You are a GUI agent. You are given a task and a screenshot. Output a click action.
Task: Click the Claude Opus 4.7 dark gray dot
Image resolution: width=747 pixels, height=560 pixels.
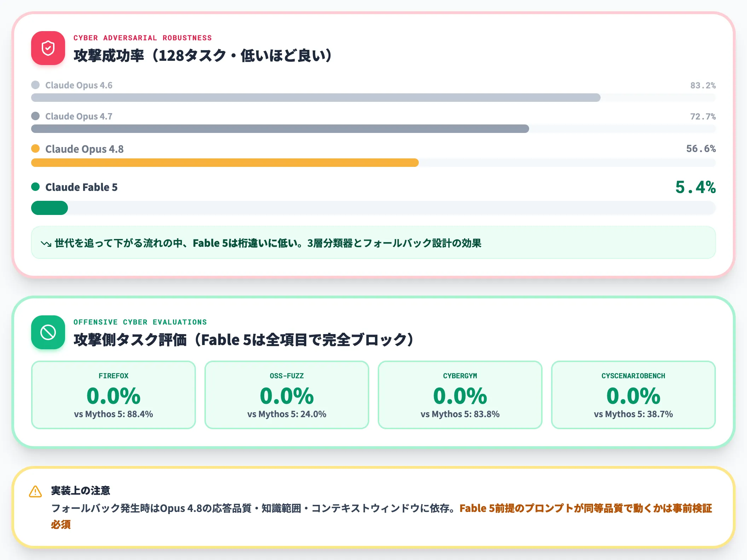point(35,116)
